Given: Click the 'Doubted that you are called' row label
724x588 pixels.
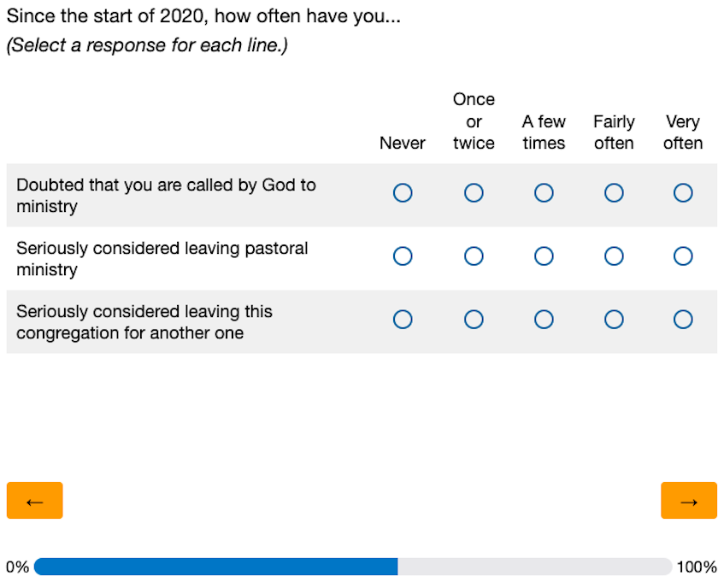Looking at the screenshot, I should point(166,195).
